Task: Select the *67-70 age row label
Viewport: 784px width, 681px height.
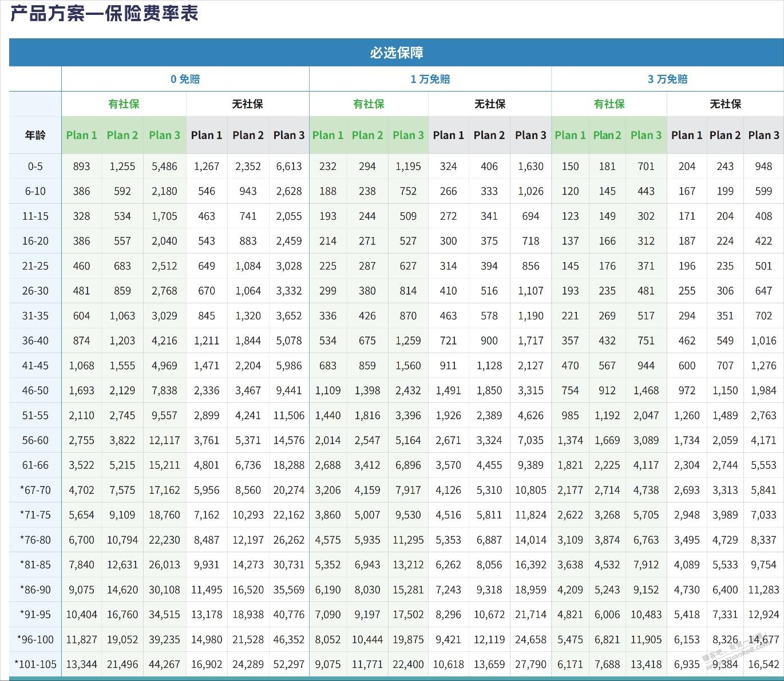Action: (x=35, y=490)
